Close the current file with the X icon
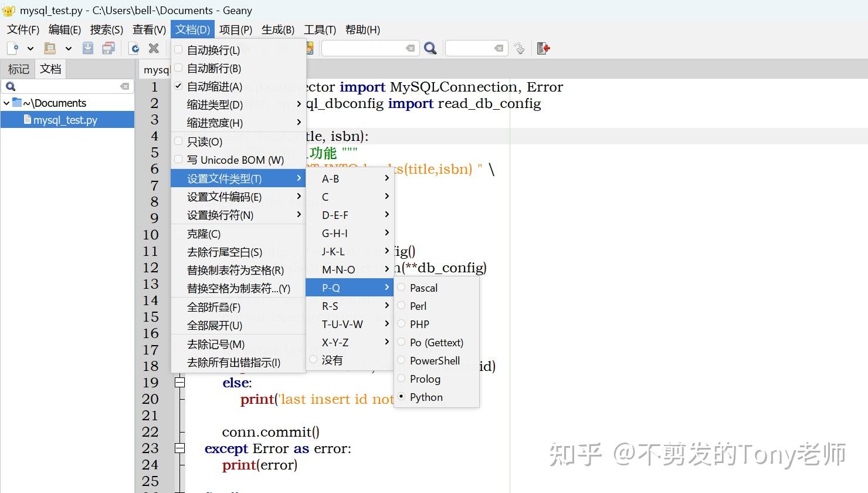The image size is (868, 493). click(x=154, y=48)
